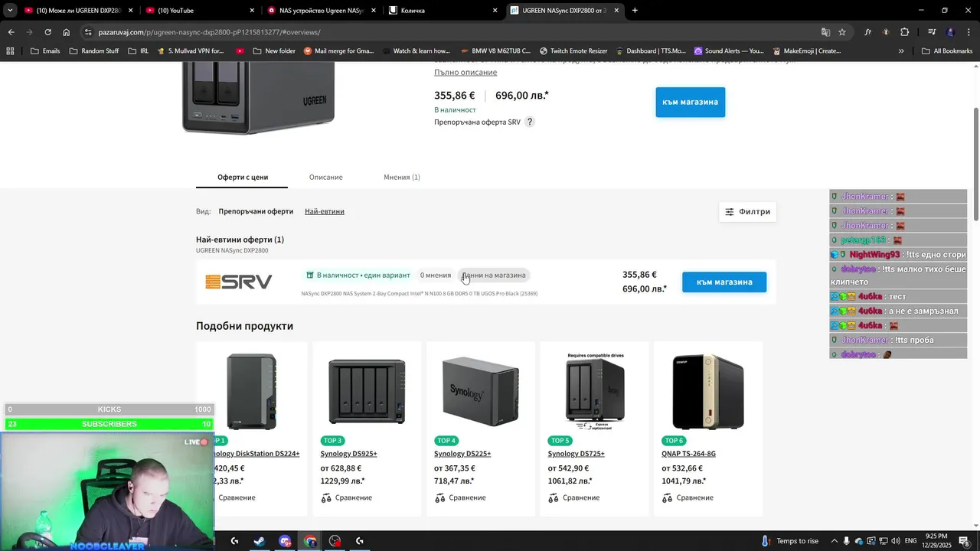Open the extensions puzzle icon

click(904, 32)
